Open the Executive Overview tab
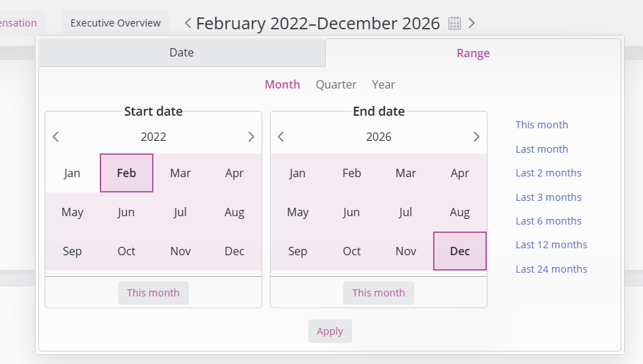This screenshot has height=364, width=643. coord(116,23)
